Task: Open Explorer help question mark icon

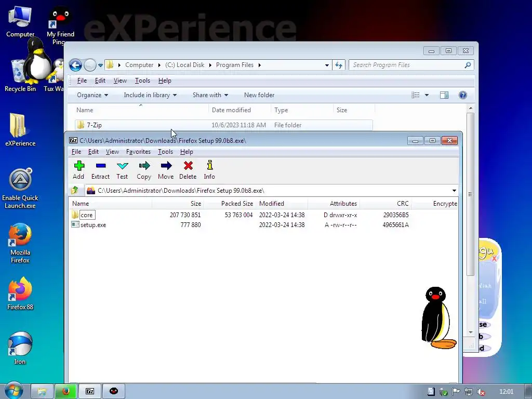Action: tap(463, 95)
